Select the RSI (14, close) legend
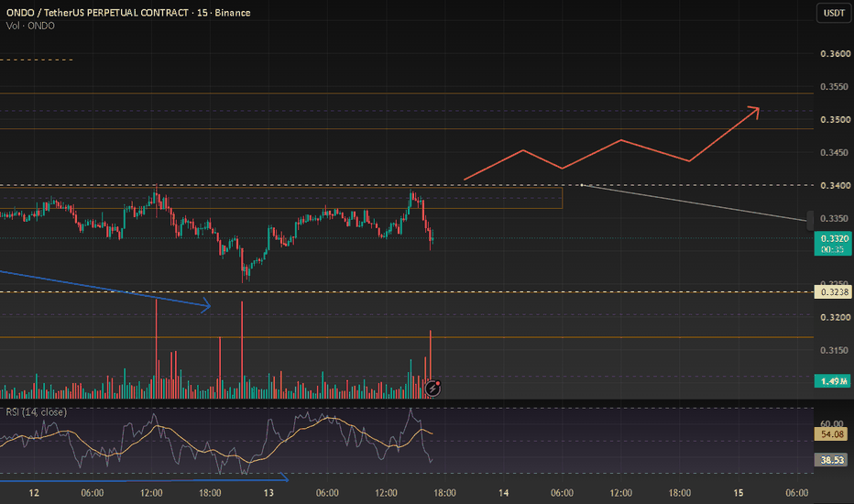The width and height of the screenshot is (854, 504). coord(37,412)
